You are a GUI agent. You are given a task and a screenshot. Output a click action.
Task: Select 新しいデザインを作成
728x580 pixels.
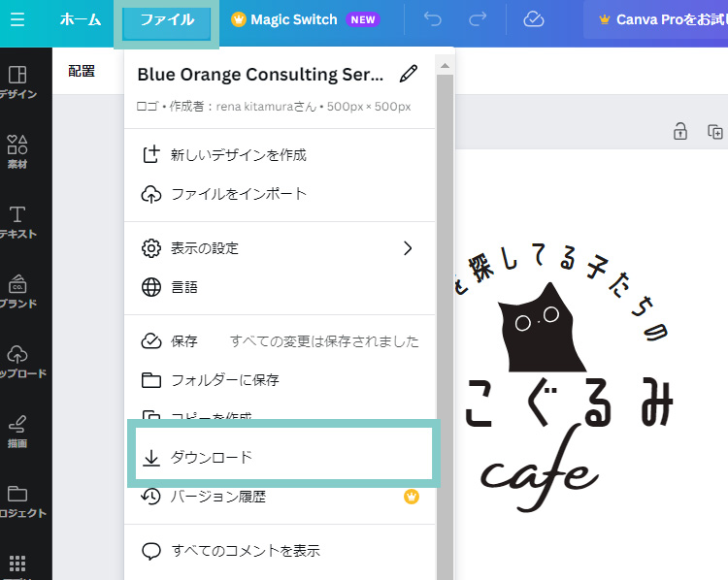[x=280, y=155]
